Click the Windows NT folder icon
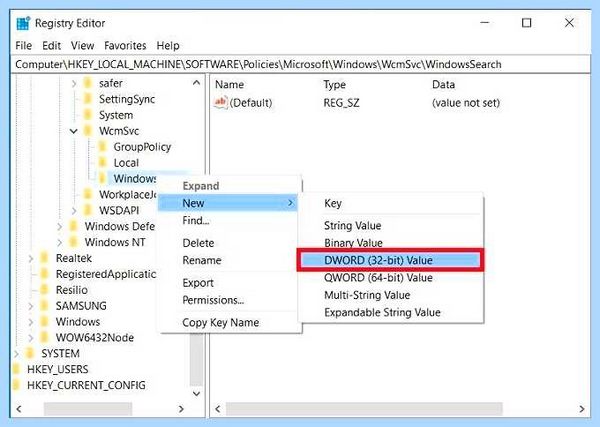The height and width of the screenshot is (427, 600). coord(73,243)
